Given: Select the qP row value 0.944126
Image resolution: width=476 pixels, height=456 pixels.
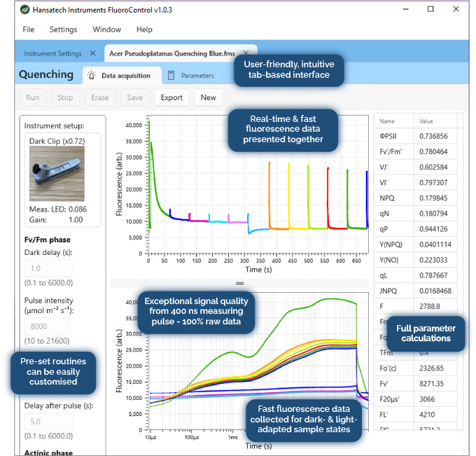Looking at the screenshot, I should coord(433,229).
